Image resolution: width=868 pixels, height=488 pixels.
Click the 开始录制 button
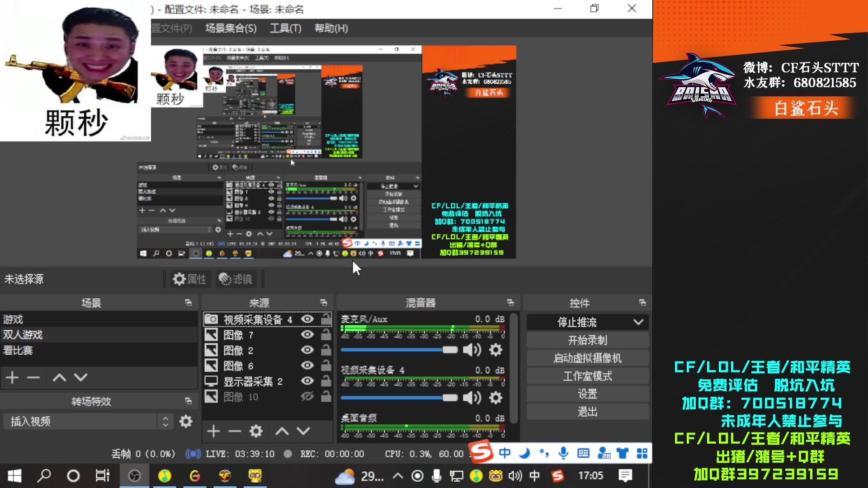[x=587, y=340]
